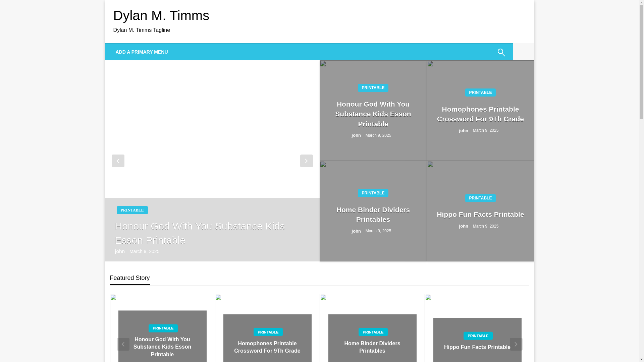Open Homophones Printable Crossword grid title
Image resolution: width=644 pixels, height=362 pixels.
(x=480, y=114)
